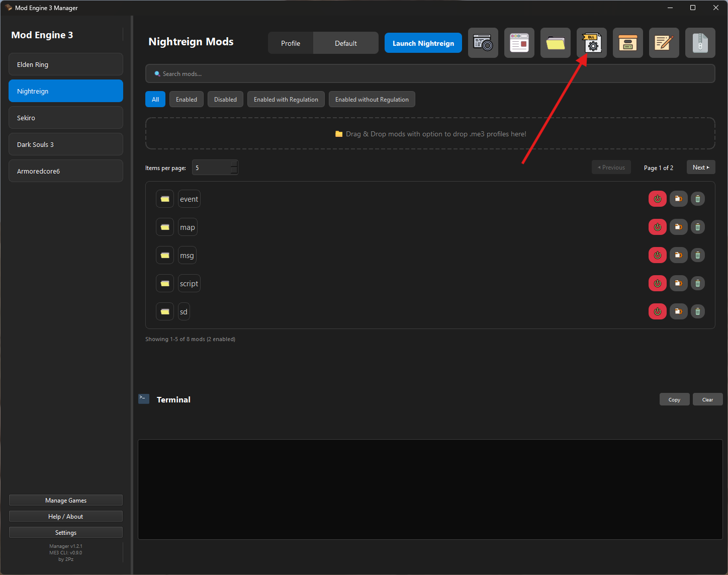Click the Search mods input field
Image resolution: width=728 pixels, height=575 pixels.
coord(430,74)
